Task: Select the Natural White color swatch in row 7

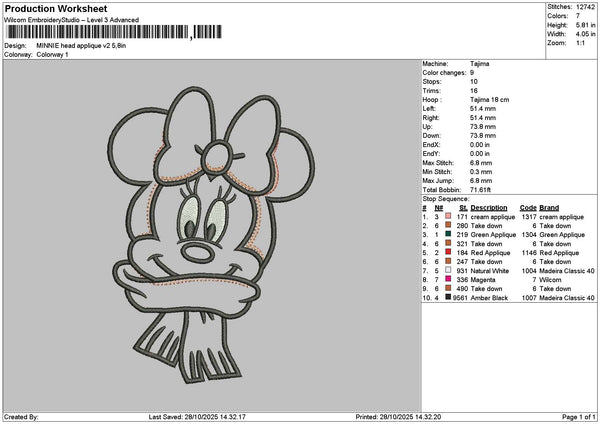Action: (x=448, y=270)
